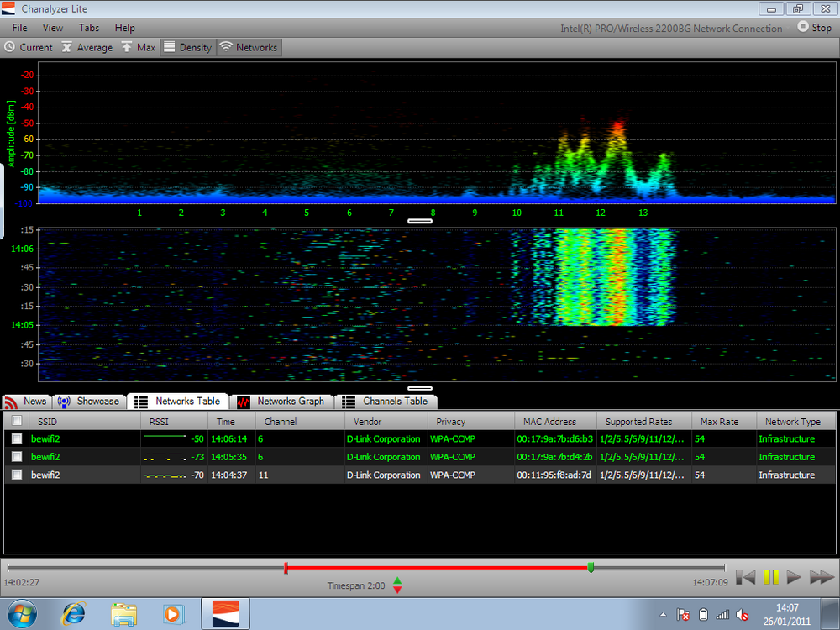
Task: Select MAC address 00:11:95:f8:ad:7d
Action: tap(554, 475)
